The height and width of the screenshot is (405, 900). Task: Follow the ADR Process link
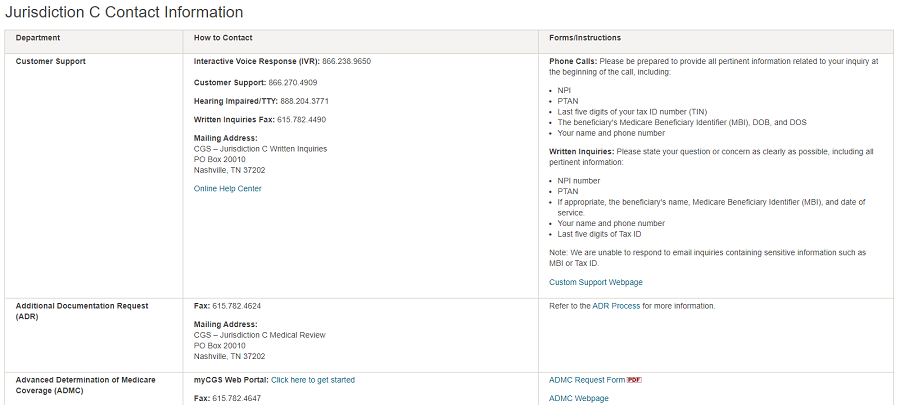[x=616, y=305]
